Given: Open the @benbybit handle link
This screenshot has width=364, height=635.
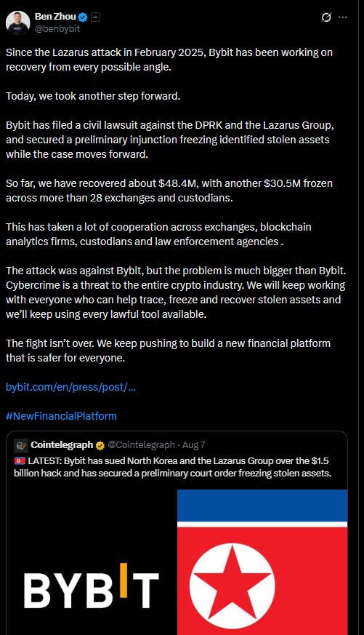Looking at the screenshot, I should coord(57,29).
